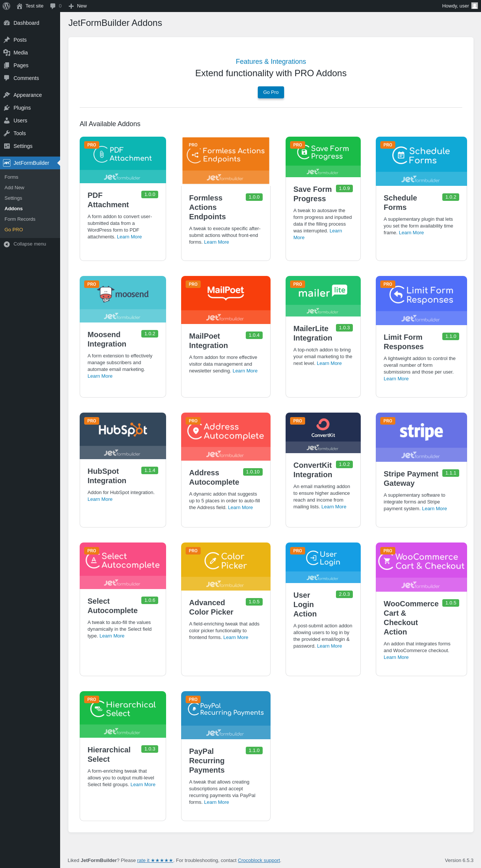Click the Color Picker addon banner
Image resolution: width=481 pixels, height=868 pixels.
click(225, 566)
